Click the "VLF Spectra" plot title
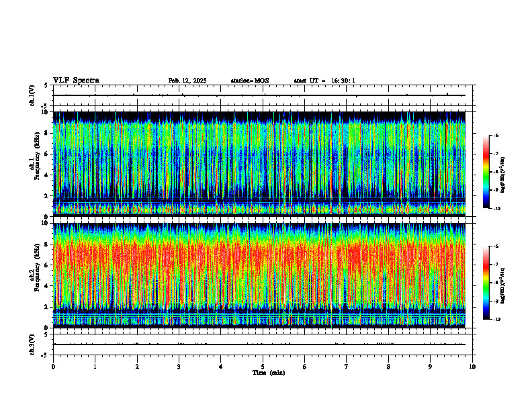The width and height of the screenshot is (532, 411). [76, 81]
